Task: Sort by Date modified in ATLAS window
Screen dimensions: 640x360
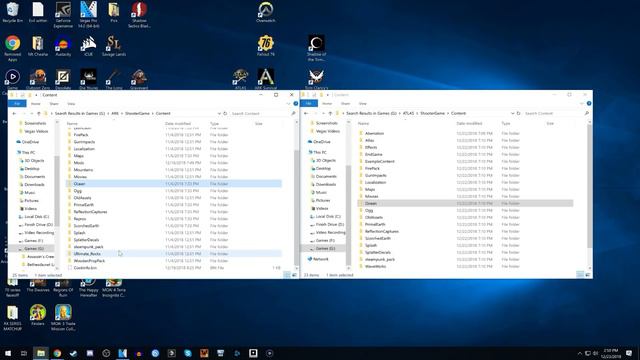Action: (469, 123)
